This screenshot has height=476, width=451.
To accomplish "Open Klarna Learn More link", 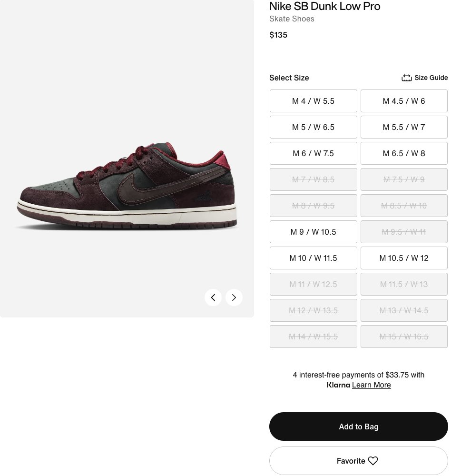I will pos(371,385).
